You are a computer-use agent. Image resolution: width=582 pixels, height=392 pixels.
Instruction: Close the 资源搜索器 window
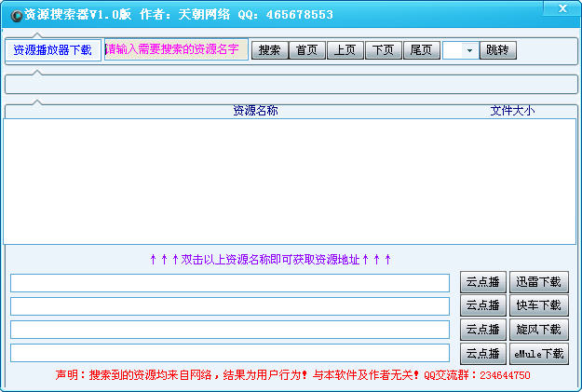pyautogui.click(x=562, y=8)
